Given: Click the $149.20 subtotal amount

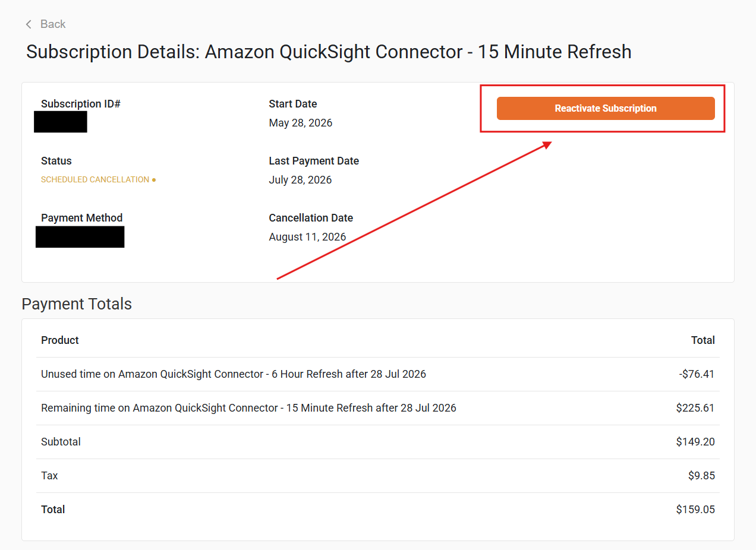Looking at the screenshot, I should tap(695, 442).
